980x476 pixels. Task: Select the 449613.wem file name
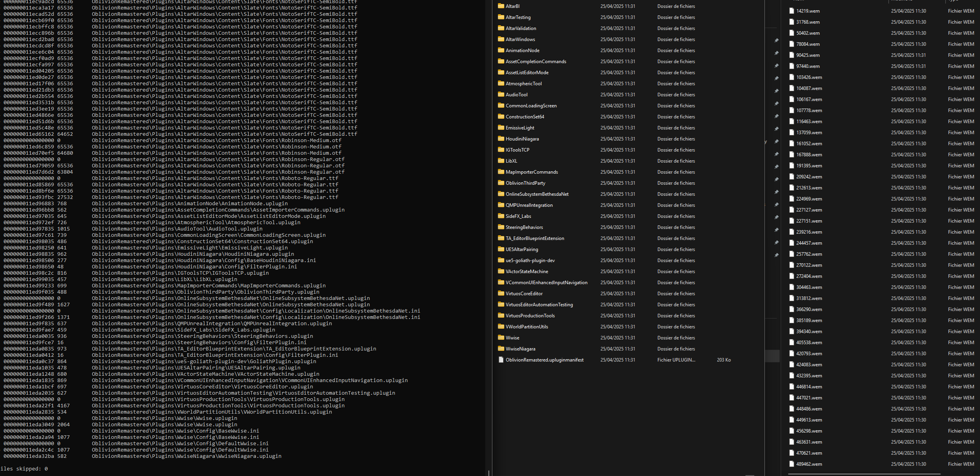[809, 420]
